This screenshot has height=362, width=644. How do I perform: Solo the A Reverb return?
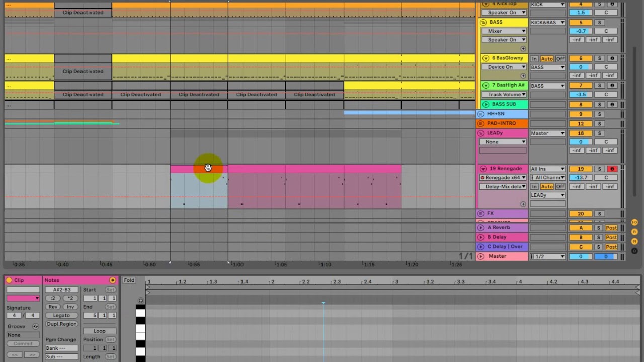click(x=599, y=228)
